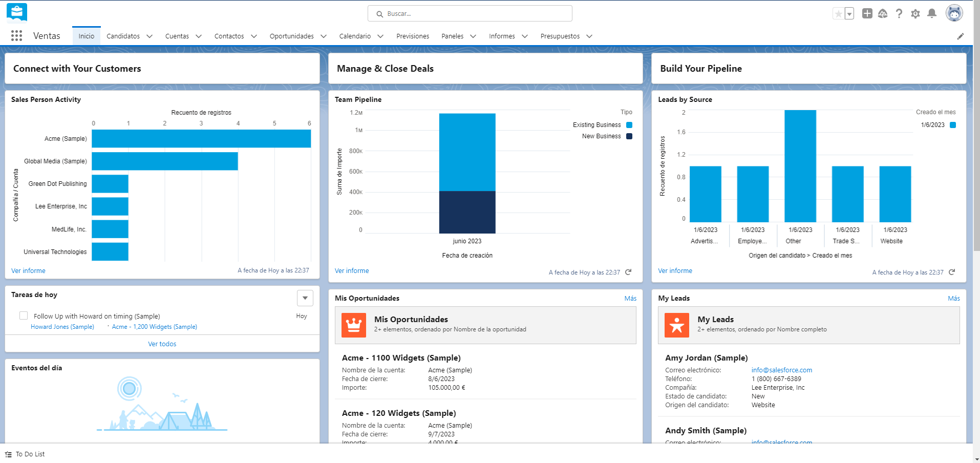The width and height of the screenshot is (980, 463).
Task: Open Ver informe under Sales Person Activity
Action: tap(28, 271)
